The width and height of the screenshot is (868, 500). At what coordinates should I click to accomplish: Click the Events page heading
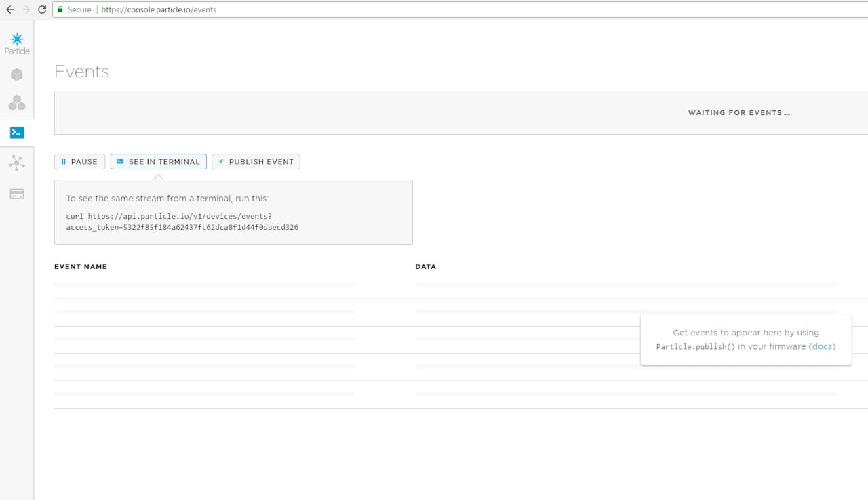tap(81, 72)
